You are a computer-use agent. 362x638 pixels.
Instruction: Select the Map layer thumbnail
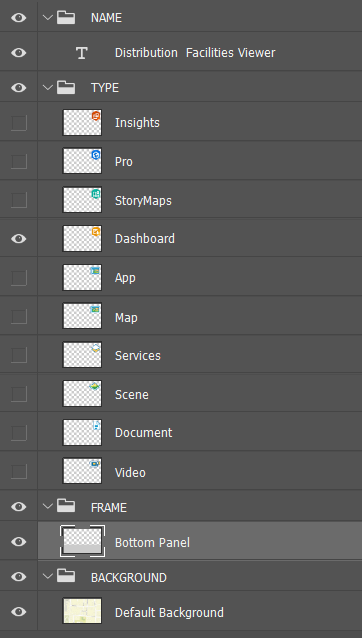click(82, 316)
